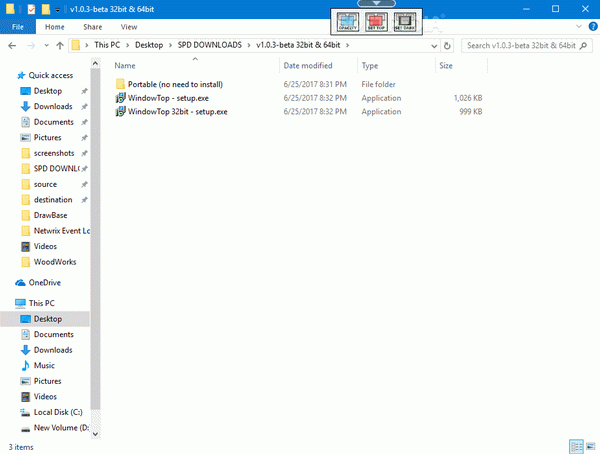Open the Customize Quick Access Toolbar dropdown
This screenshot has height=454, width=600.
click(57, 10)
